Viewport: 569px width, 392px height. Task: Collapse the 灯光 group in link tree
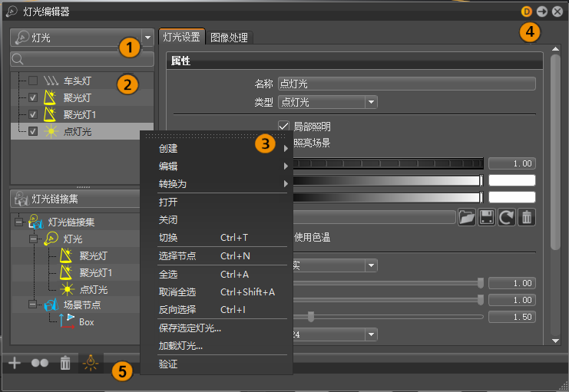[33, 239]
